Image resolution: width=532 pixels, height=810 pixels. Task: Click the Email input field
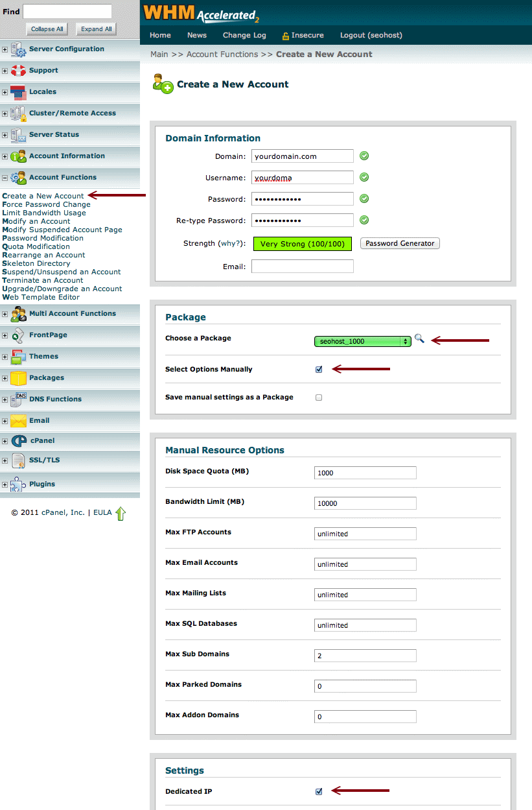tap(303, 267)
